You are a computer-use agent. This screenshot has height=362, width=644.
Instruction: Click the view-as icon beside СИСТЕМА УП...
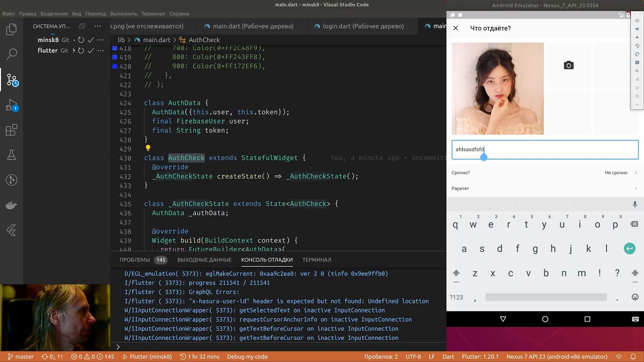click(82, 26)
